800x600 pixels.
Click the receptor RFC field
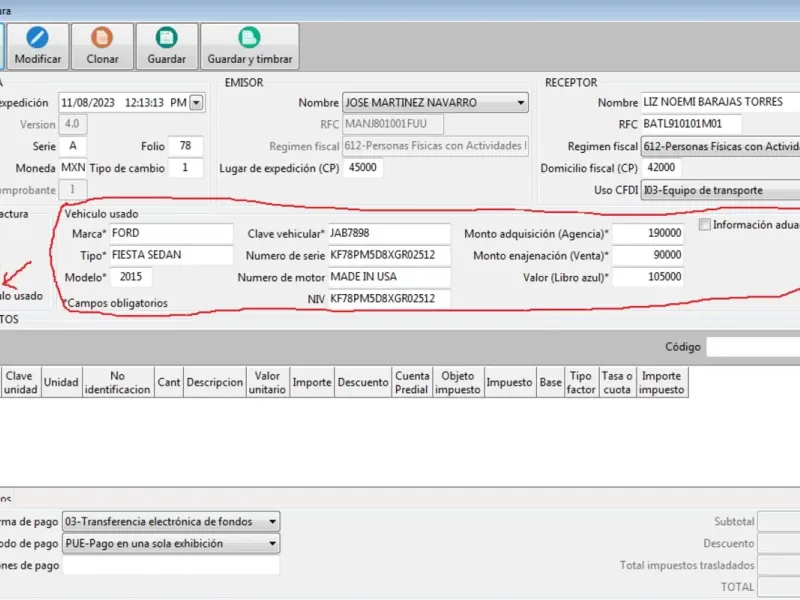pos(691,124)
